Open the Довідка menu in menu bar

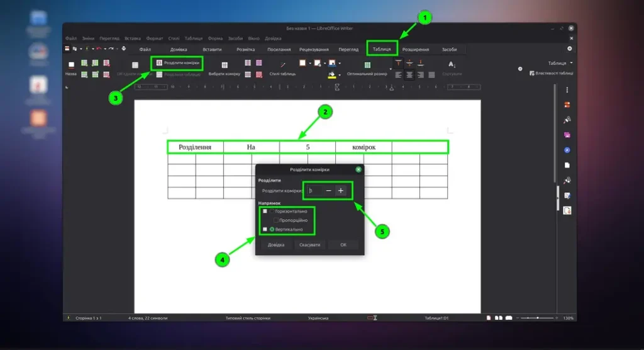pyautogui.click(x=273, y=38)
